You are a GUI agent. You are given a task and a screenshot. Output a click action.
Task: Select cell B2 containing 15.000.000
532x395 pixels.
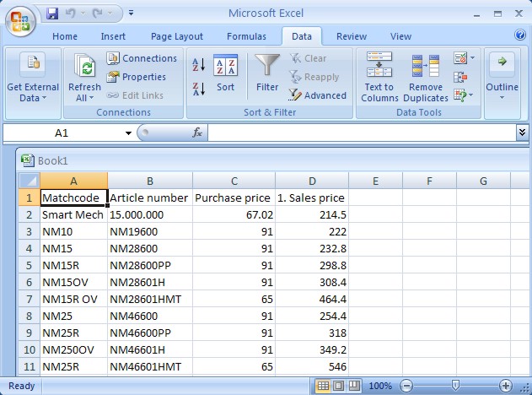[149, 214]
